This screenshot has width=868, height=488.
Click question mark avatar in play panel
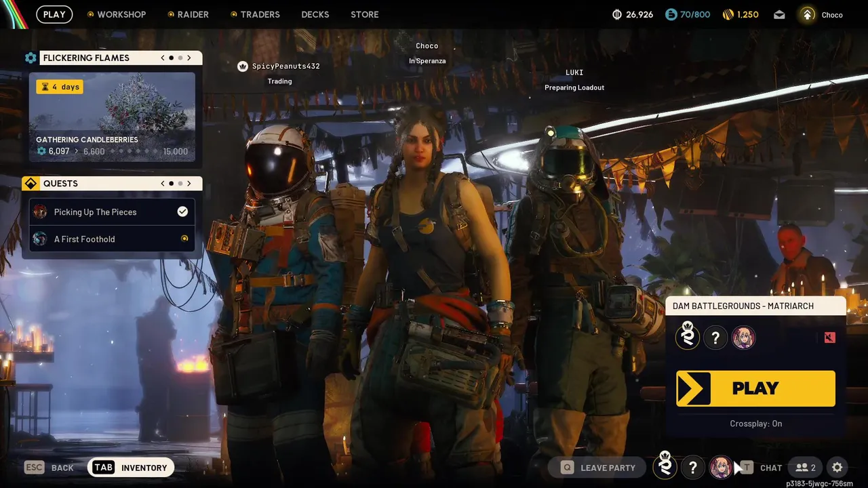(715, 338)
